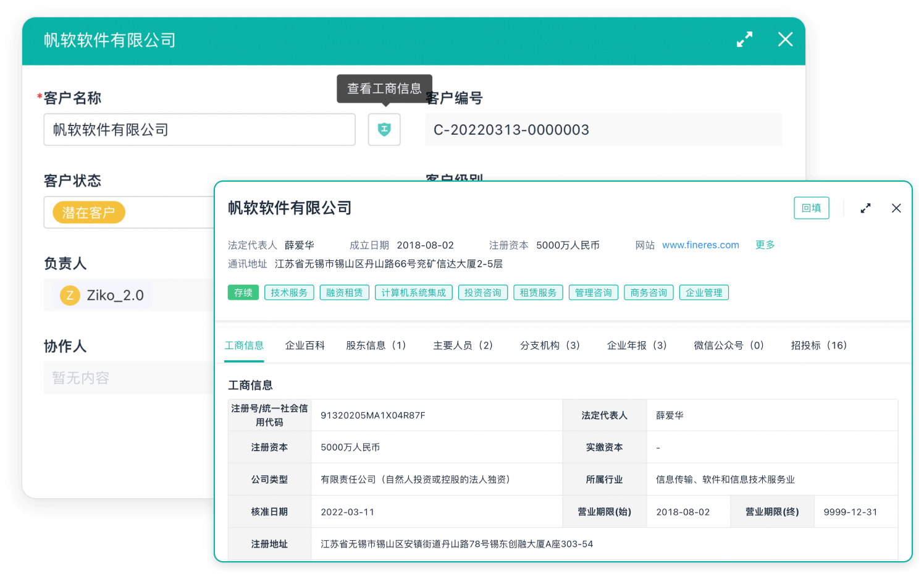Open the 企业年报 (3) tab
This screenshot has width=924, height=576.
(x=637, y=345)
